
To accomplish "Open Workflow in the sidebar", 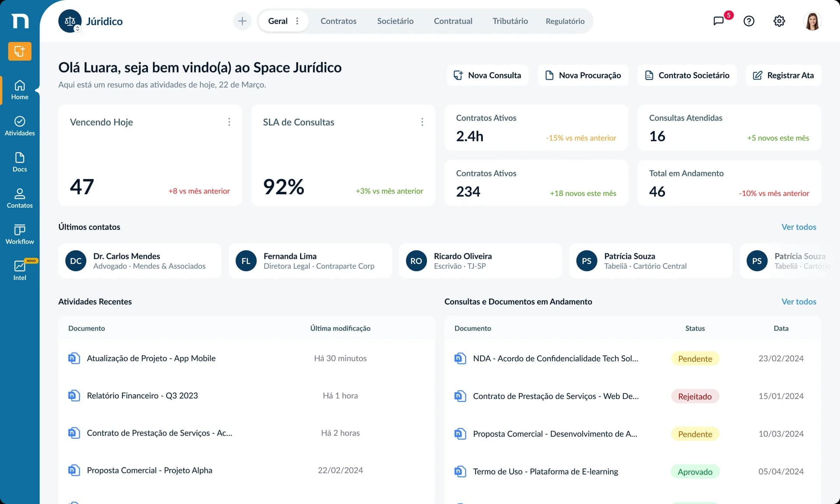I will [x=20, y=234].
